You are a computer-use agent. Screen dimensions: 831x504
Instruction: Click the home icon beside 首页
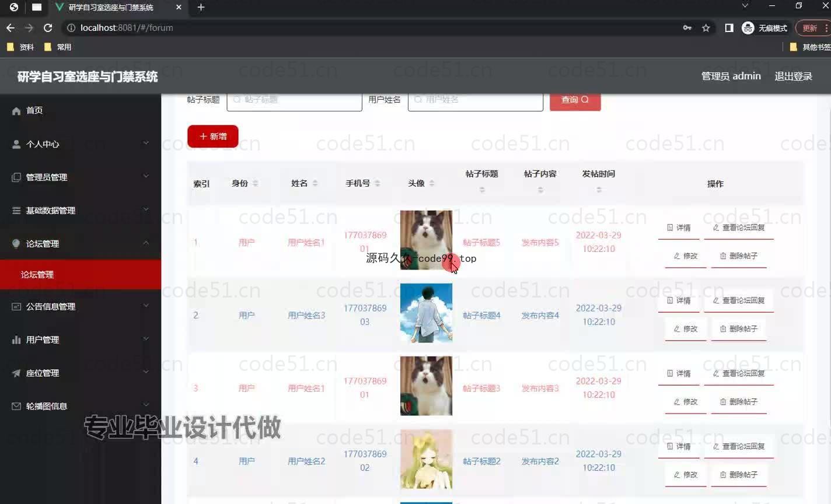(16, 111)
